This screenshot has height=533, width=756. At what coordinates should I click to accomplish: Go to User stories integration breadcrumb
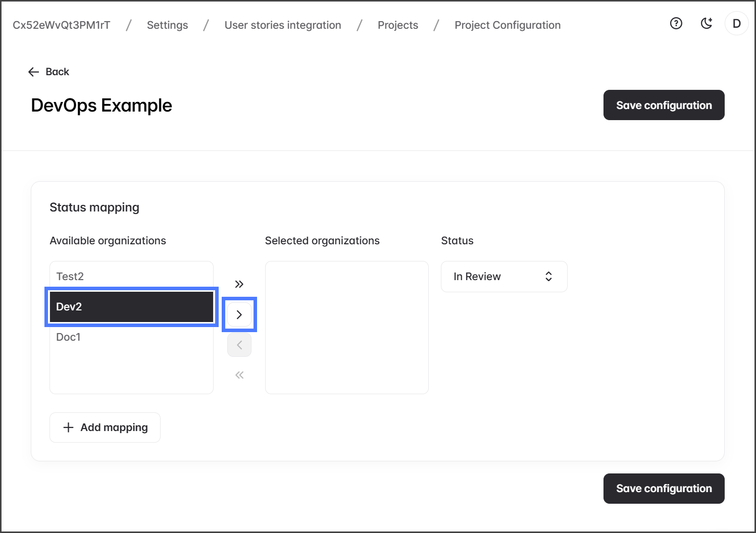click(x=283, y=25)
